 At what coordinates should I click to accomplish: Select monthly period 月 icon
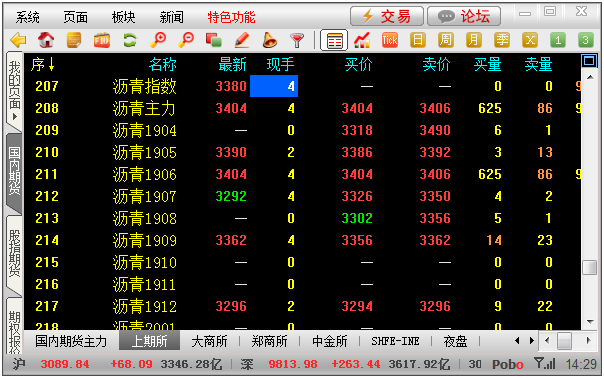click(x=474, y=40)
